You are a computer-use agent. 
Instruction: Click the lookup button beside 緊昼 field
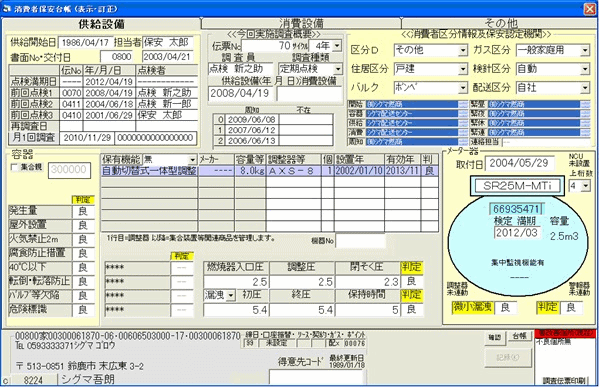585,104
